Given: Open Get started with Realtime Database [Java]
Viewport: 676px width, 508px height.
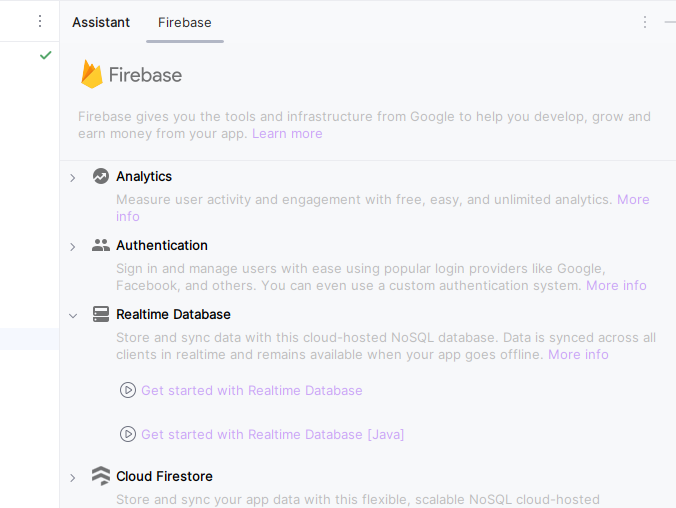Looking at the screenshot, I should coord(272,434).
